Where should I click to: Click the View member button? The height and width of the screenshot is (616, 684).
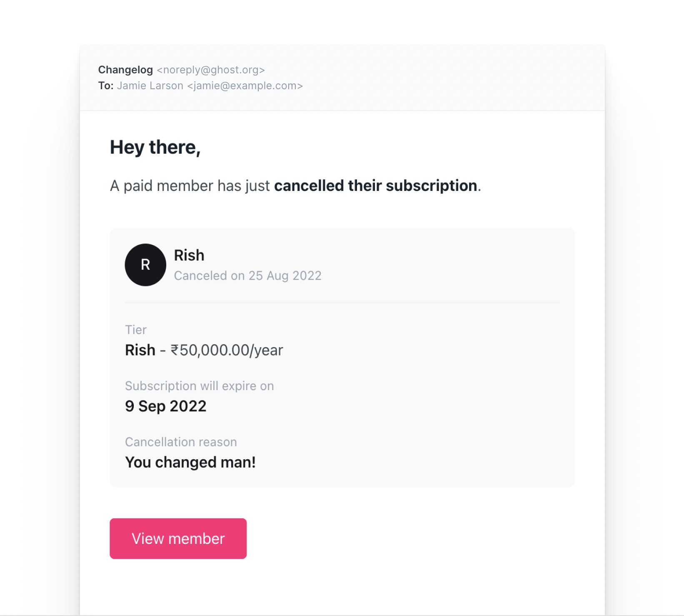point(178,538)
